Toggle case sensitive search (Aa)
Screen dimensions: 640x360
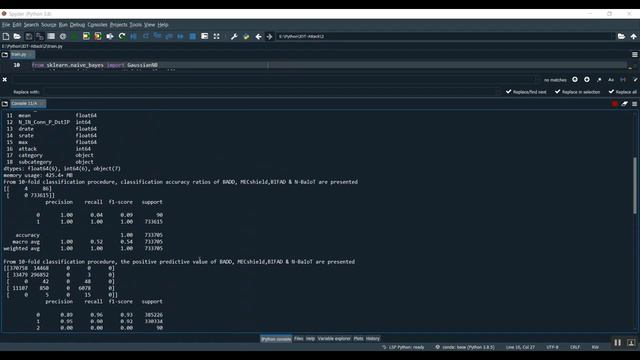(611, 80)
